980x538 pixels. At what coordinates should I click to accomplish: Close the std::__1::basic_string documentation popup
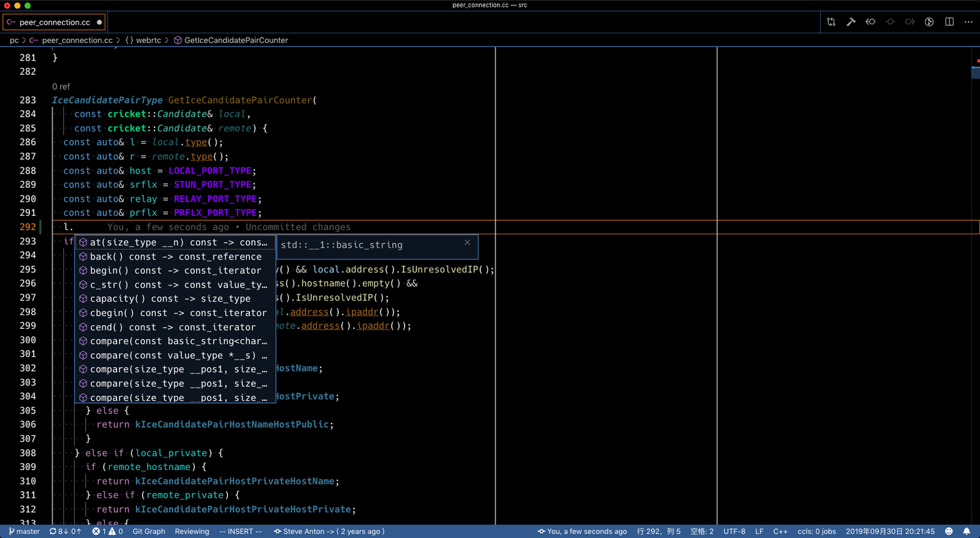point(467,242)
